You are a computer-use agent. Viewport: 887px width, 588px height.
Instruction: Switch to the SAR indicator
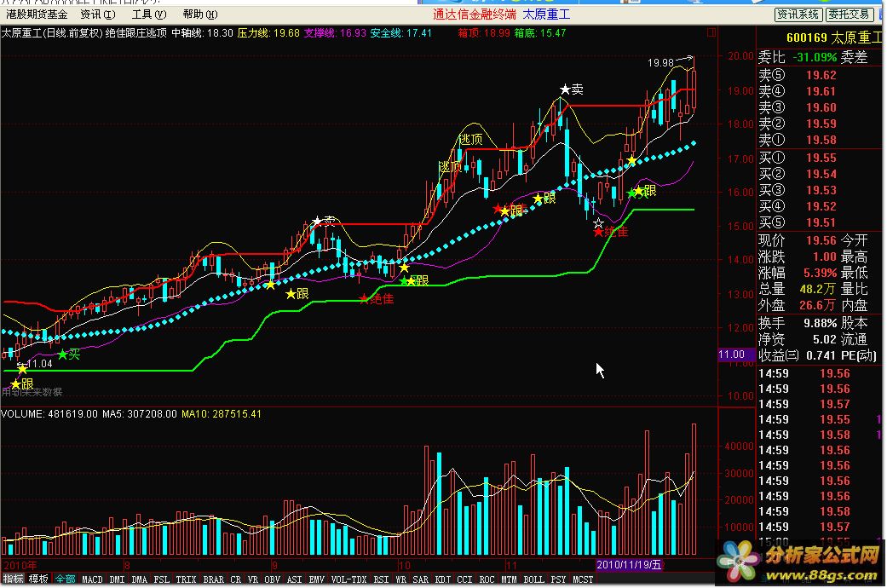tap(420, 579)
